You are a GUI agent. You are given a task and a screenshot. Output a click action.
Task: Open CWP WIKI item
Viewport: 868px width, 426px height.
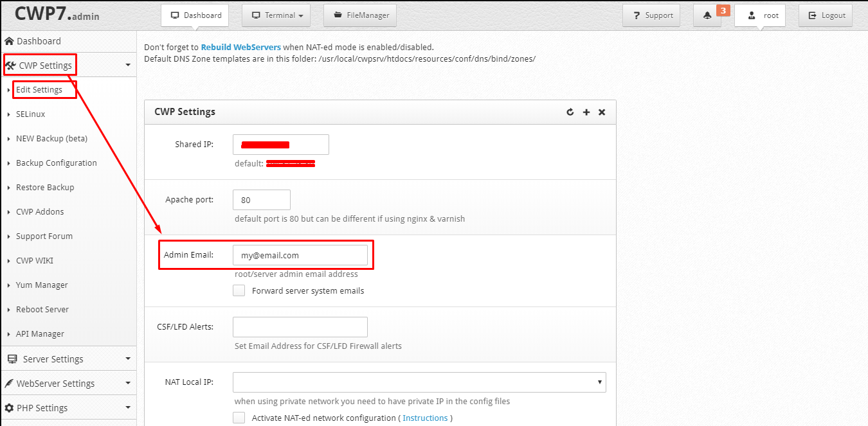[x=35, y=261]
